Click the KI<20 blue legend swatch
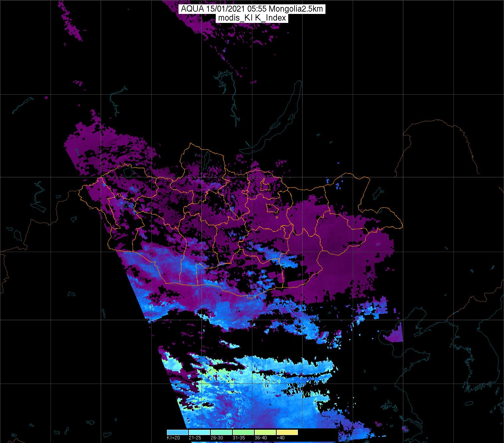This screenshot has height=443, width=504. [177, 432]
